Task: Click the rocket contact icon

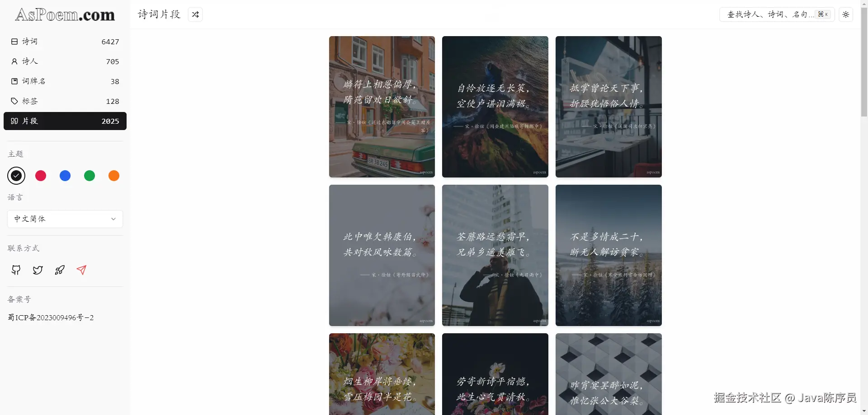Action: pos(60,270)
